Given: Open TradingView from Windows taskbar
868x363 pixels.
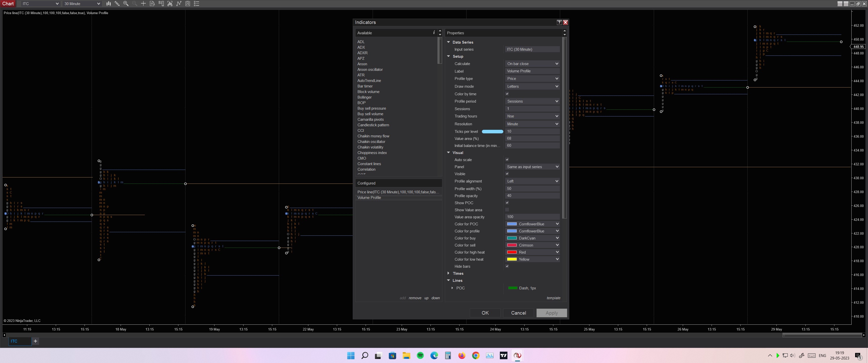Looking at the screenshot, I should [503, 355].
